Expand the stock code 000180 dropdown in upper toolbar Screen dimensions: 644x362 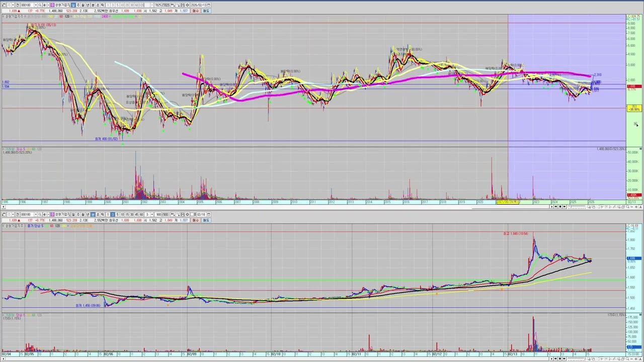36,5
